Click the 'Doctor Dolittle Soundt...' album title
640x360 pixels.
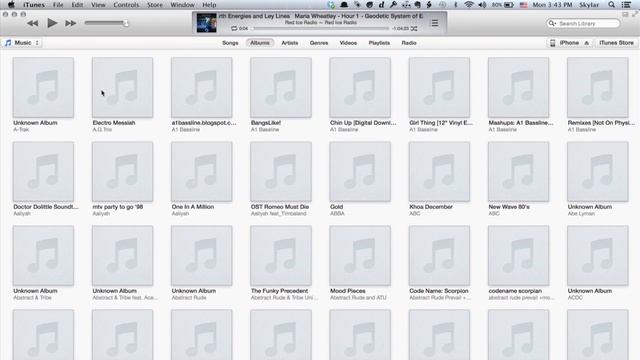(46, 207)
